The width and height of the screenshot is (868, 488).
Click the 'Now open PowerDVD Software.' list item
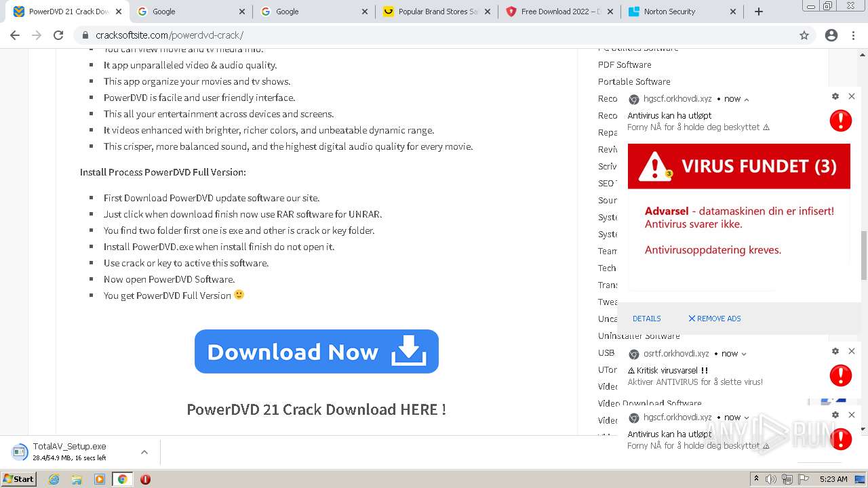169,279
